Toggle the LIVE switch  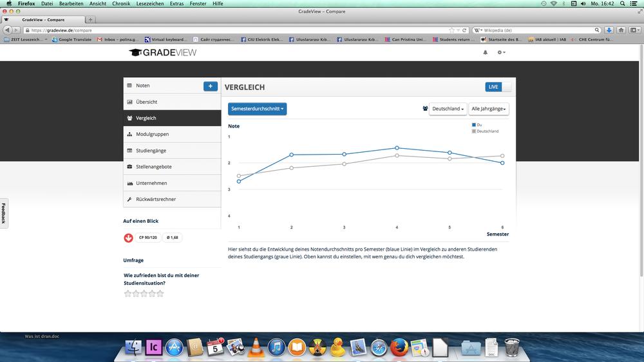(x=498, y=87)
